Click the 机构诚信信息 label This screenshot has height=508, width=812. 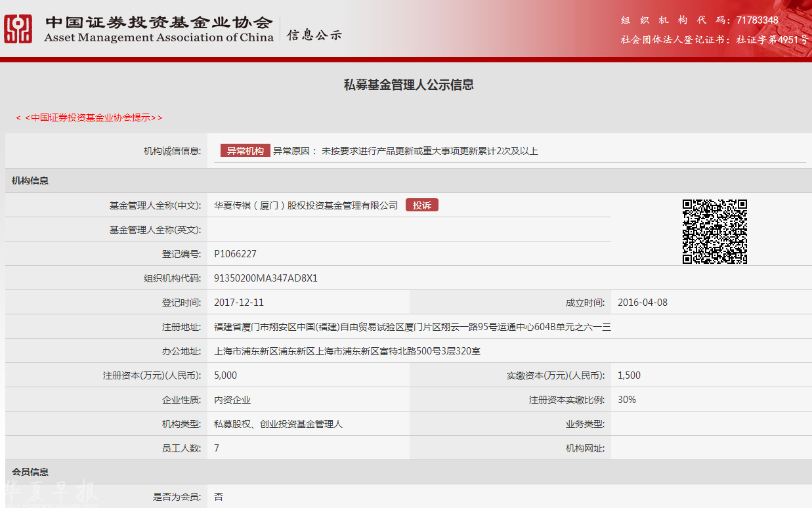(172, 151)
